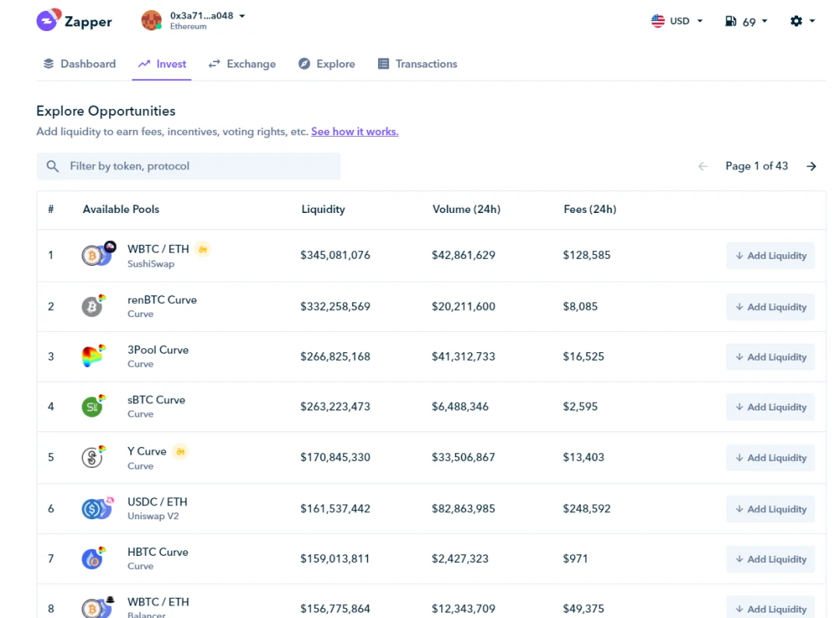Expand the gas price dropdown
This screenshot has height=618, width=840.
(x=746, y=22)
